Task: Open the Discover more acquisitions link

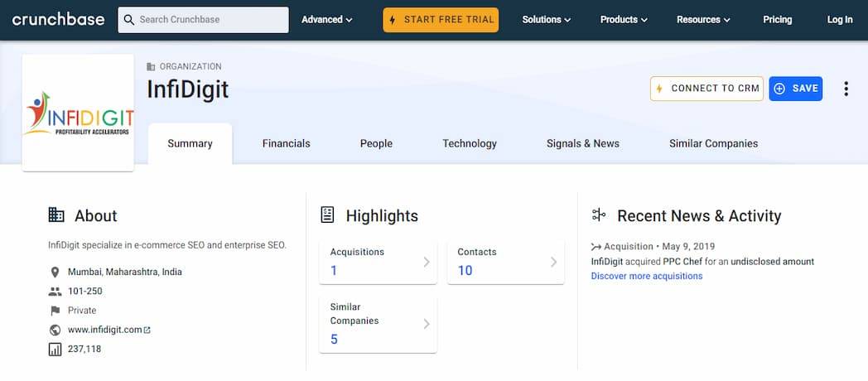Action: coord(647,277)
